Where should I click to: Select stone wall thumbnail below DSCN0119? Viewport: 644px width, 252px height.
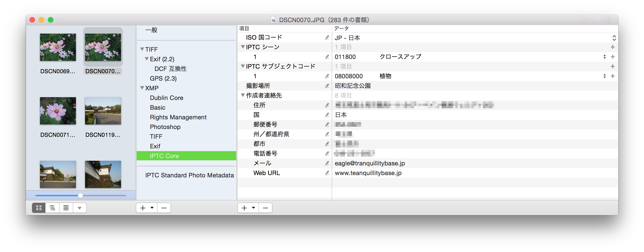(103, 174)
